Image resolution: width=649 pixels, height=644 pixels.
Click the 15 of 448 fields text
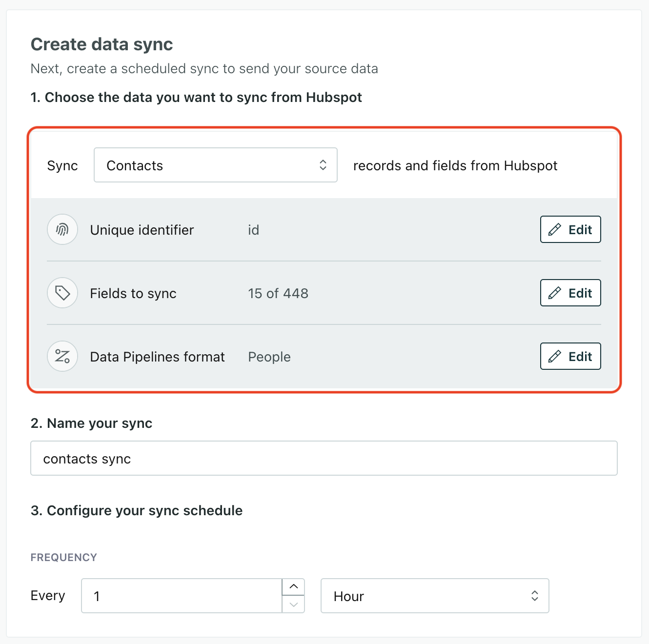[278, 293]
